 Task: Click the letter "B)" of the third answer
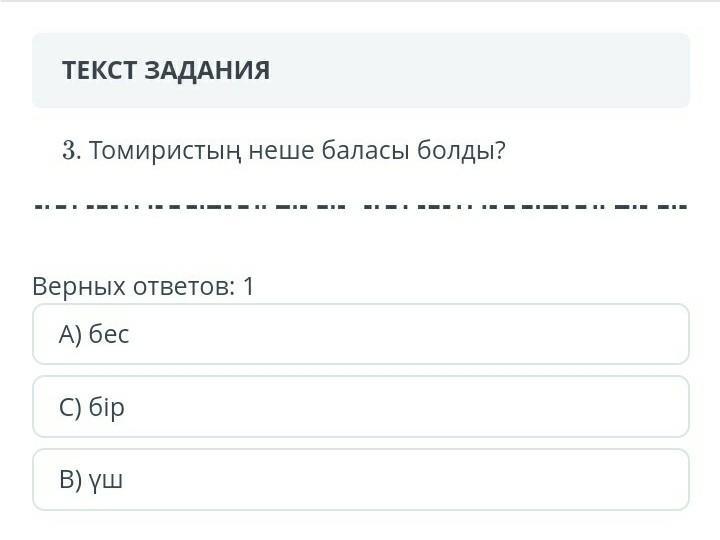point(70,480)
